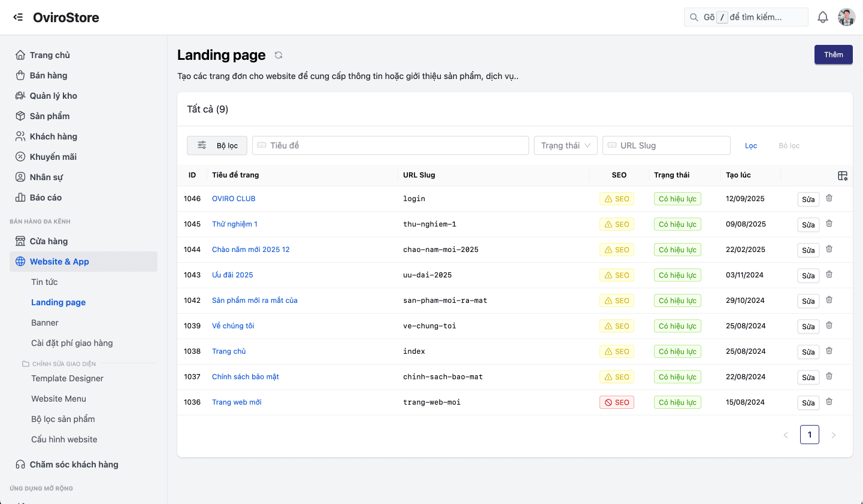Open Template Designer from the sidebar
863x504 pixels.
67,378
